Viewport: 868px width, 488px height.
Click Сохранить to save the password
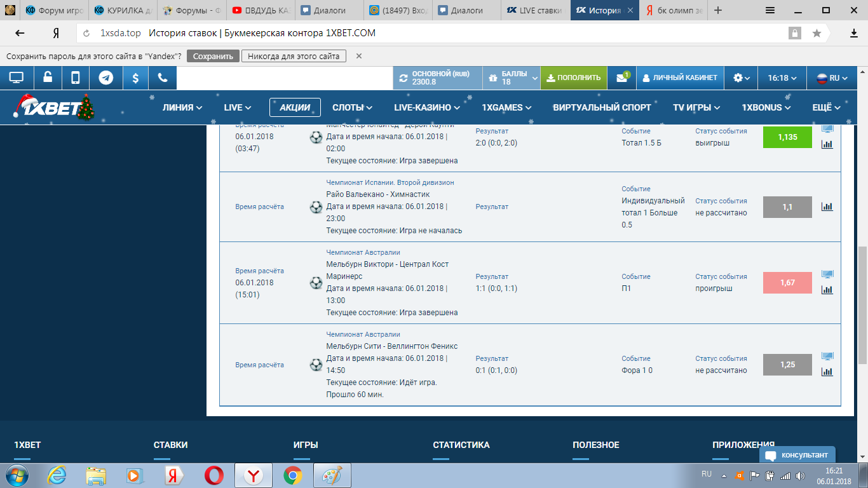tap(214, 56)
